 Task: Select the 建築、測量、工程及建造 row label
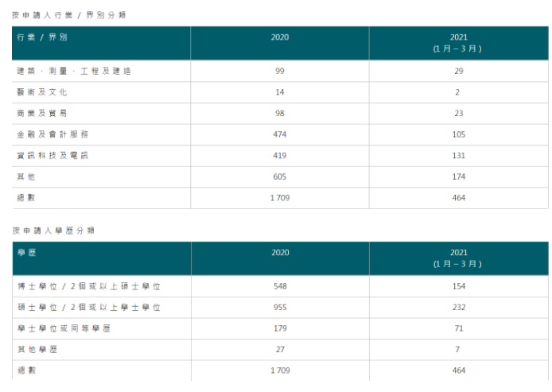pyautogui.click(x=73, y=71)
